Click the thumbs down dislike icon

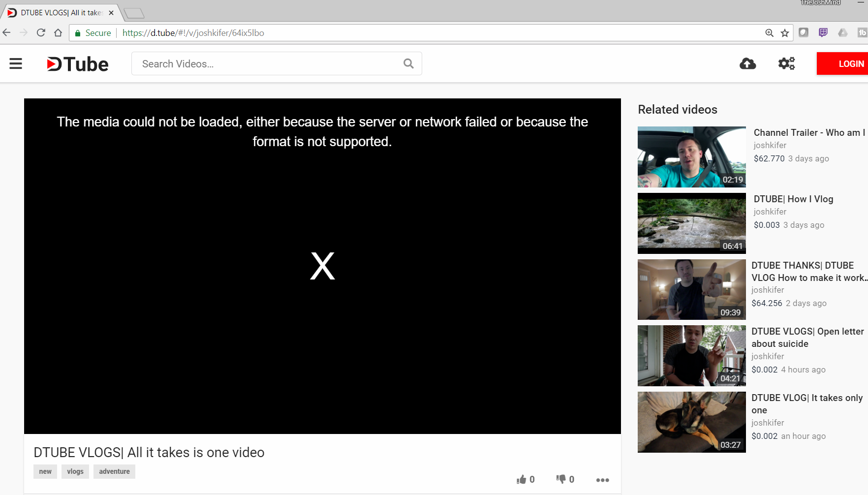tap(561, 479)
